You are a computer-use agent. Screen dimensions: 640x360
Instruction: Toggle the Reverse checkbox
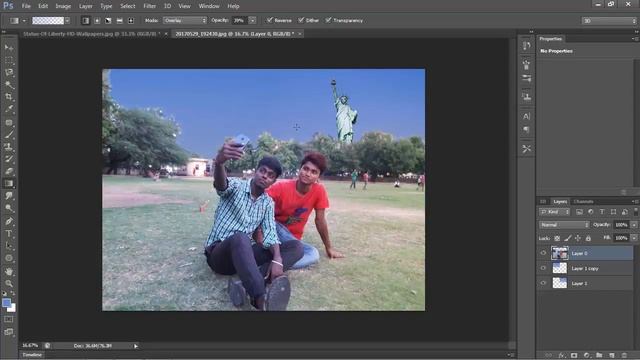tap(270, 20)
